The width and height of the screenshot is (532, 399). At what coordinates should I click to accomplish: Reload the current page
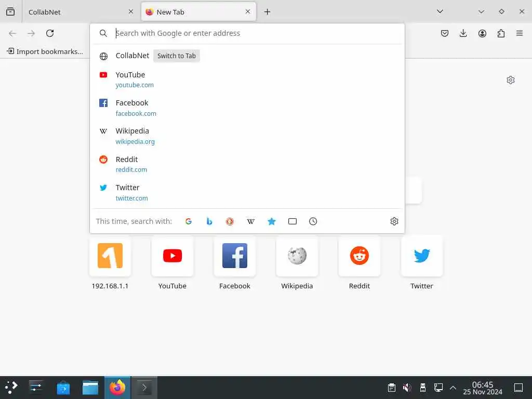(x=50, y=33)
